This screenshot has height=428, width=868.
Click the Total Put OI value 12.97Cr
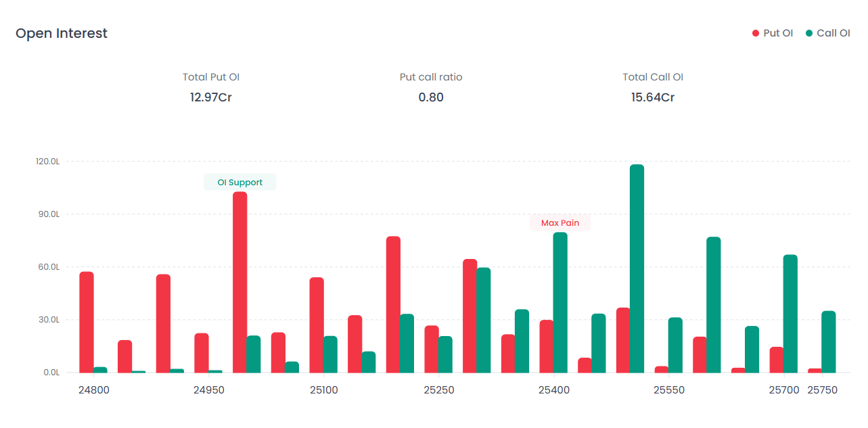point(211,97)
